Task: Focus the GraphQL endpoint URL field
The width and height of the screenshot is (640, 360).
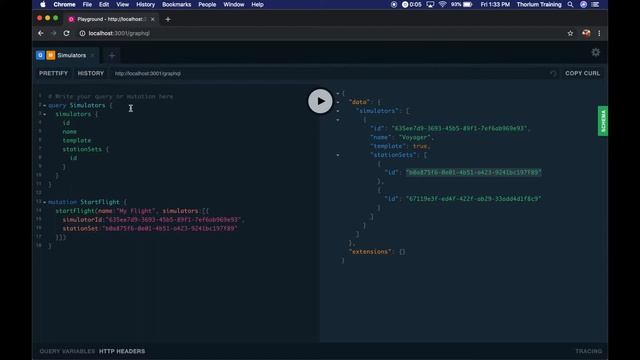Action: coord(148,73)
